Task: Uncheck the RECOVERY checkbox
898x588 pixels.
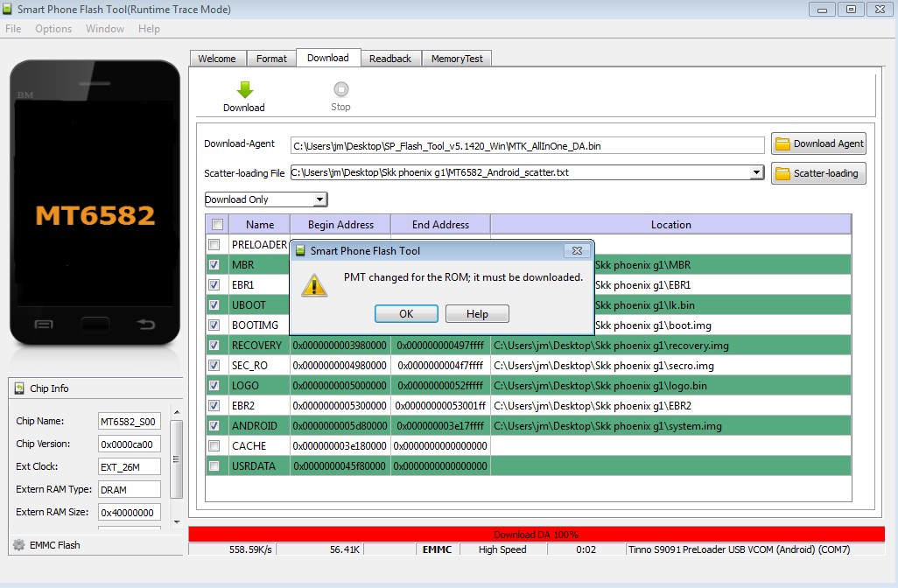Action: pyautogui.click(x=214, y=346)
